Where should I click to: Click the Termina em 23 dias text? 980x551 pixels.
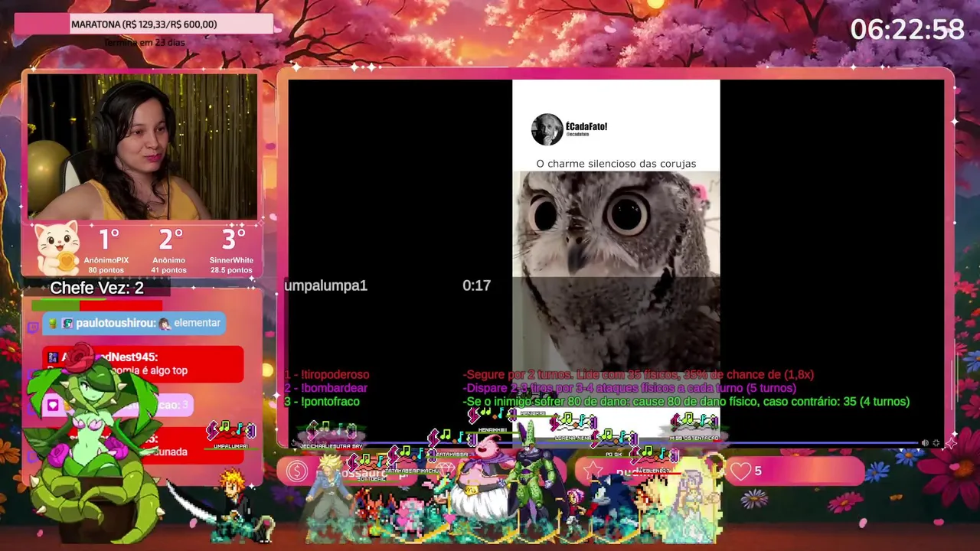pos(145,42)
